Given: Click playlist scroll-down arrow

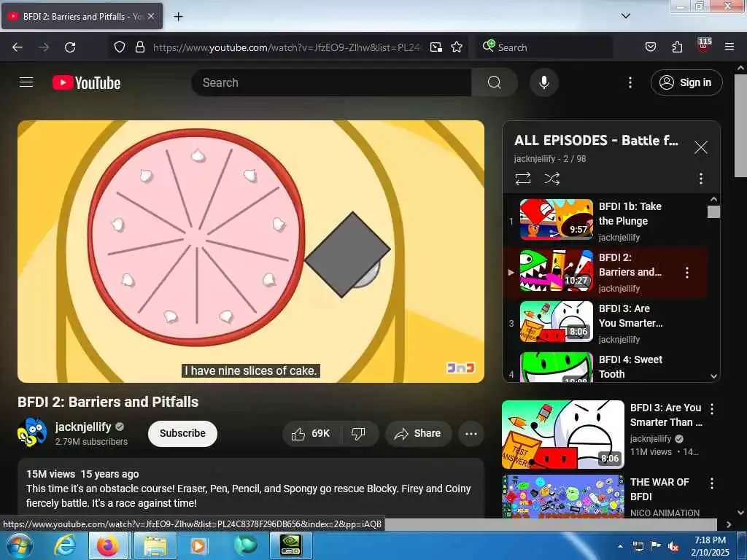Looking at the screenshot, I should click(x=713, y=376).
